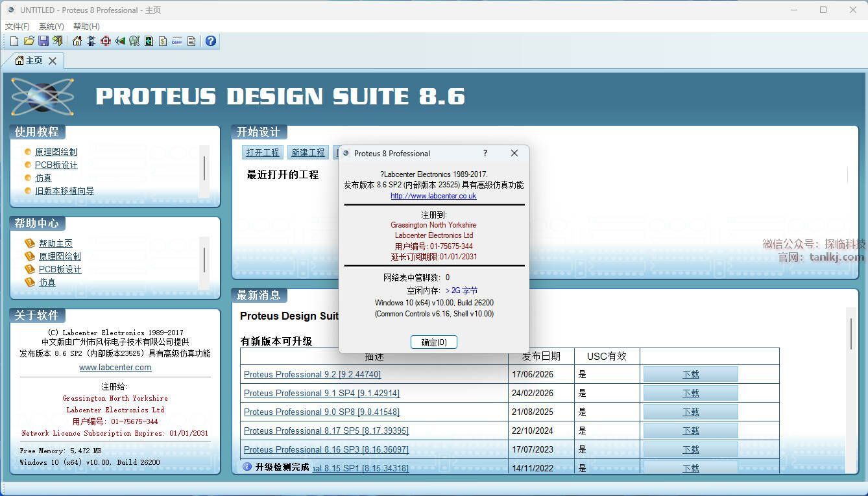868x496 pixels.
Task: Click the 打开工程 button
Action: [x=262, y=152]
